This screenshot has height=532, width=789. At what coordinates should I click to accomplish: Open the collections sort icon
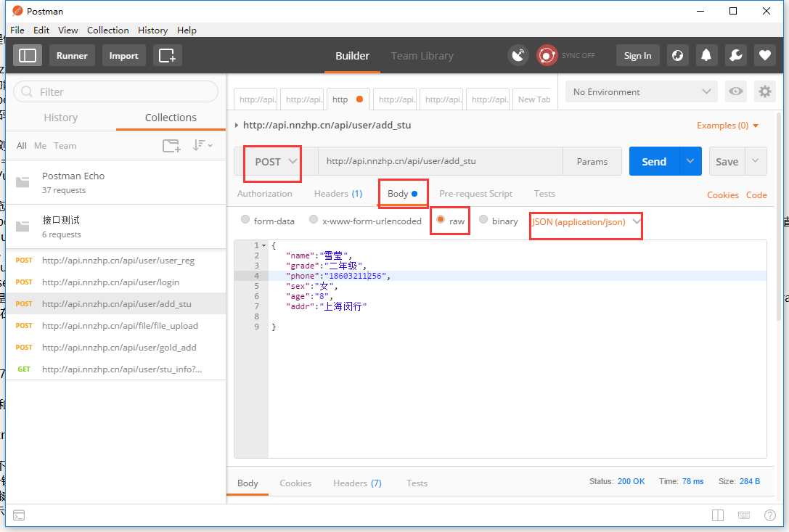tap(203, 145)
